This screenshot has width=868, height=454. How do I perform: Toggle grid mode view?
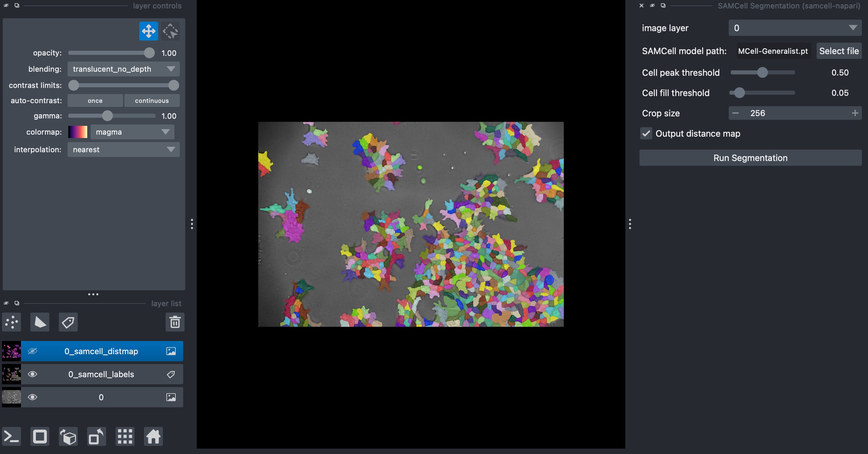[125, 436]
